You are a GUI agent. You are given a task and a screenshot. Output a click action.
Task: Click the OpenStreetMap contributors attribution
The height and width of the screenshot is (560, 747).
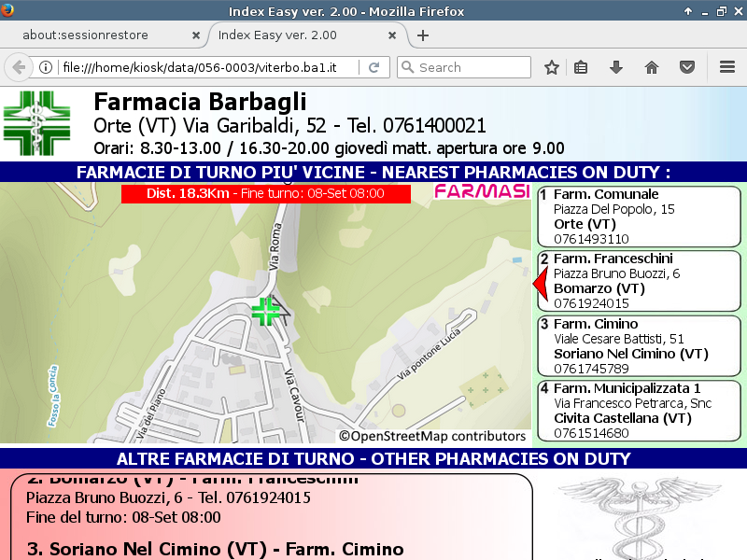[x=432, y=436]
